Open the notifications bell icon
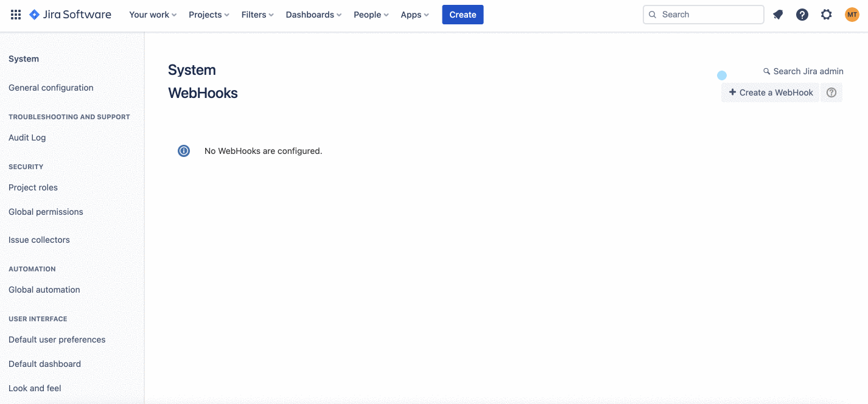This screenshot has height=404, width=868. click(x=778, y=15)
